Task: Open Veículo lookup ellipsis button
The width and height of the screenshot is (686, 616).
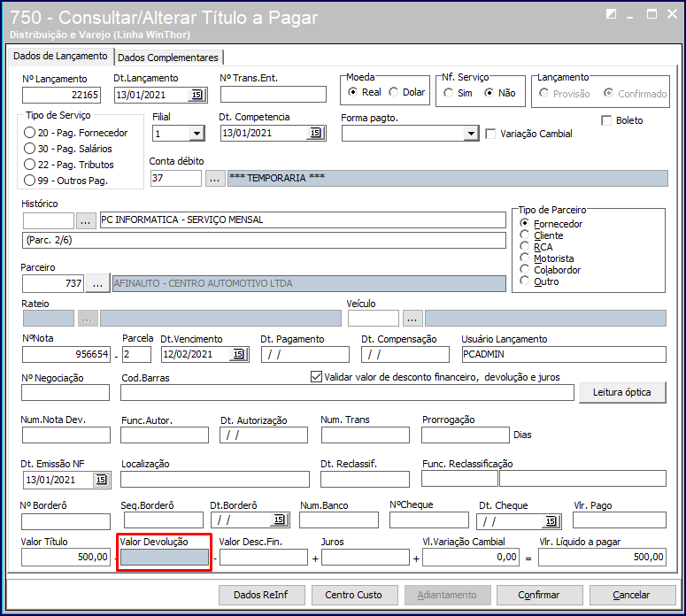Action: click(x=412, y=319)
